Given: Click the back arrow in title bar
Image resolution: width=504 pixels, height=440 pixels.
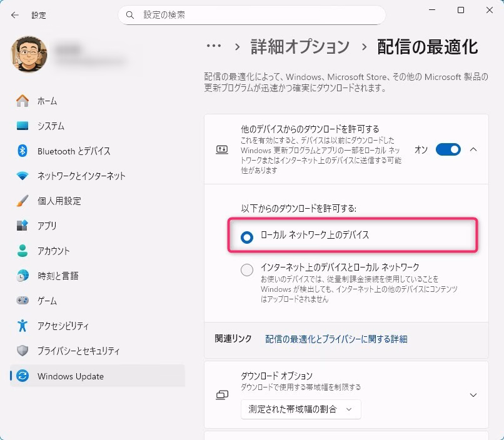Looking at the screenshot, I should coord(15,14).
